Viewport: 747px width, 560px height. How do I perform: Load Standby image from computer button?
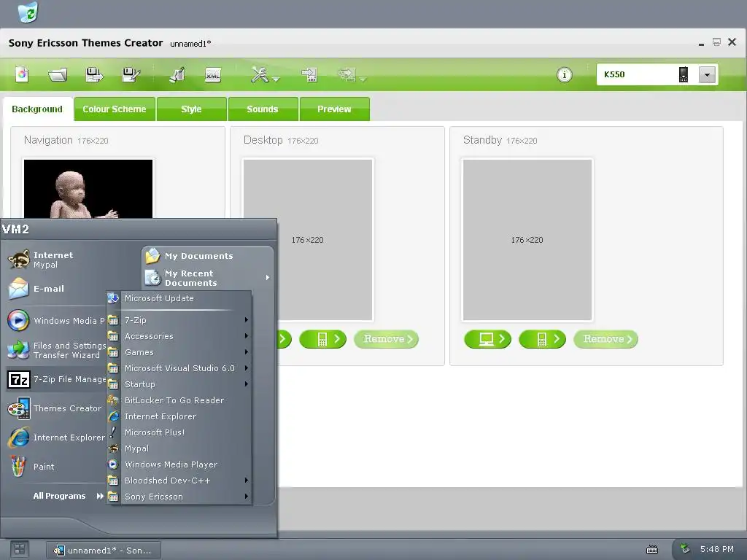coord(487,339)
